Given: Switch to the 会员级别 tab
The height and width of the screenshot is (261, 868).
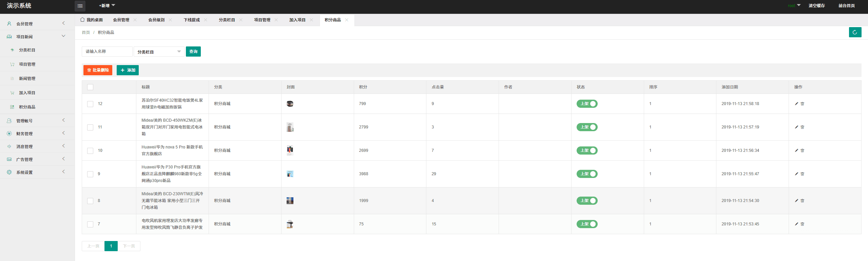Looking at the screenshot, I should [156, 20].
